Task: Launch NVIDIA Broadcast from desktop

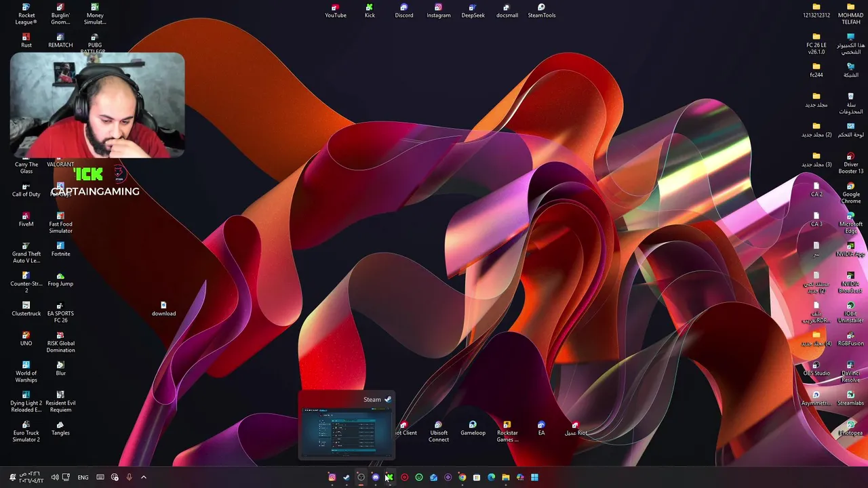Action: click(x=850, y=282)
